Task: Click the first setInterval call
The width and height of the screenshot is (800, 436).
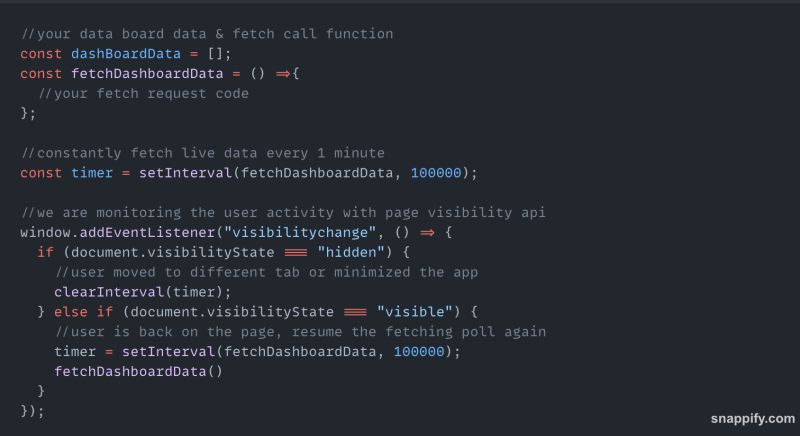Action: click(x=185, y=173)
